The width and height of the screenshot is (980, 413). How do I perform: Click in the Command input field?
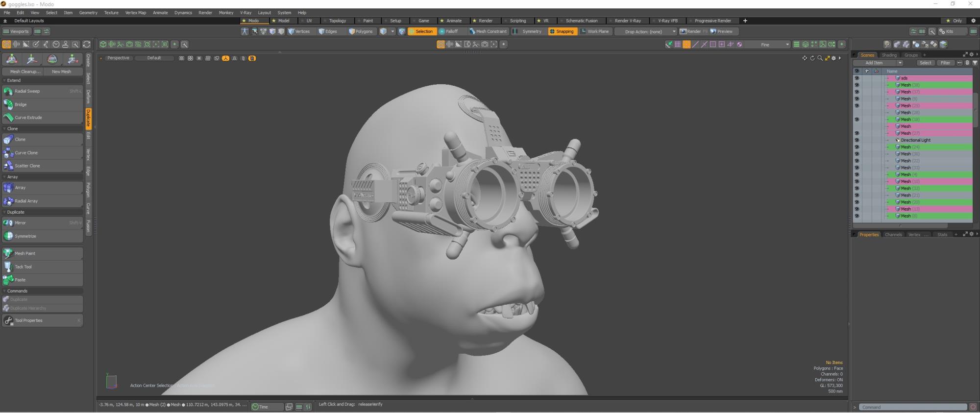pos(913,407)
